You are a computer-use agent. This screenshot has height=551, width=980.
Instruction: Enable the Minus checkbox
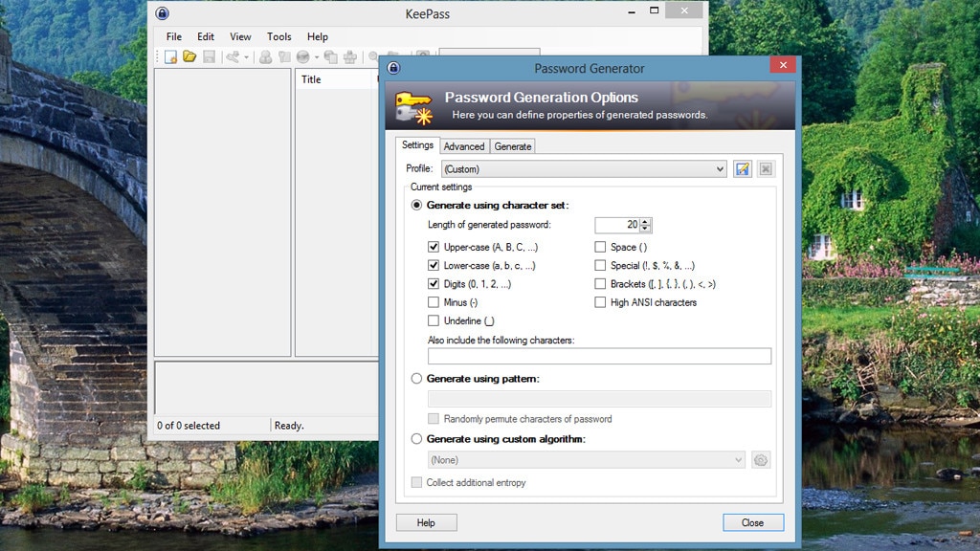click(x=434, y=302)
